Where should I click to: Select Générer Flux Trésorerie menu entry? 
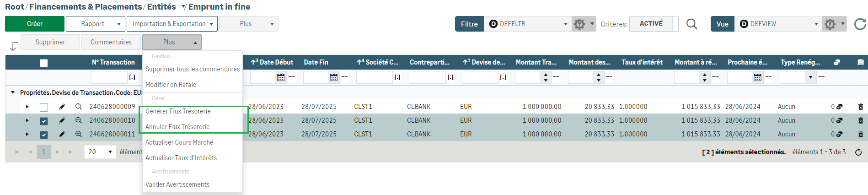pos(178,111)
